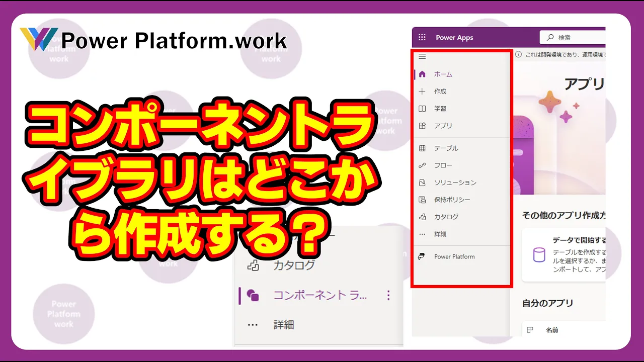Click the 名前 column header
This screenshot has height=362, width=644.
coord(552,330)
